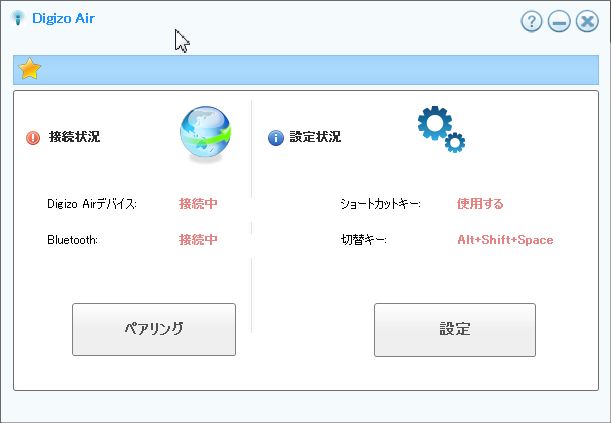This screenshot has height=423, width=611.
Task: Click 接続中 status for Bluetooth
Action: pyautogui.click(x=198, y=240)
